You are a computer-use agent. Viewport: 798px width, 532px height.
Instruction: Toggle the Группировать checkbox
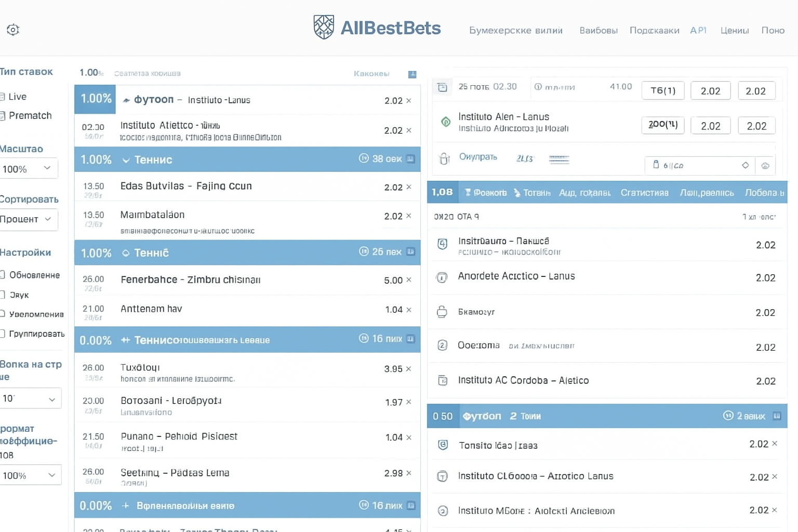pos(3,334)
